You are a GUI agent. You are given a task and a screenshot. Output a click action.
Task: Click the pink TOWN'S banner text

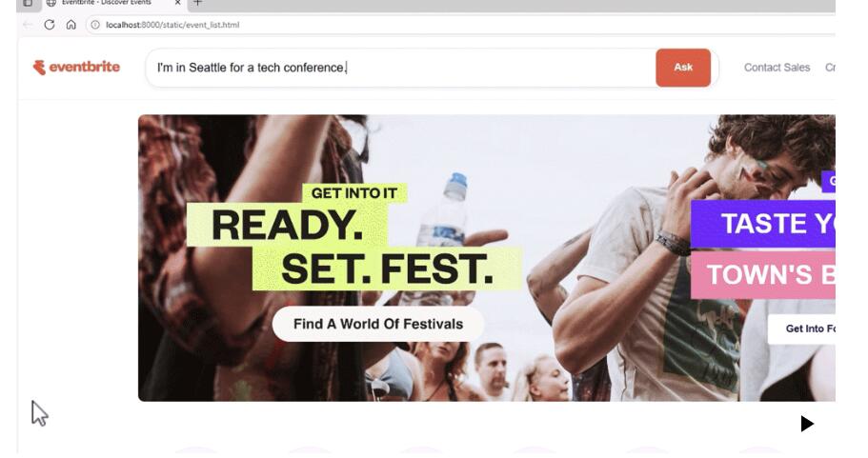(763, 275)
